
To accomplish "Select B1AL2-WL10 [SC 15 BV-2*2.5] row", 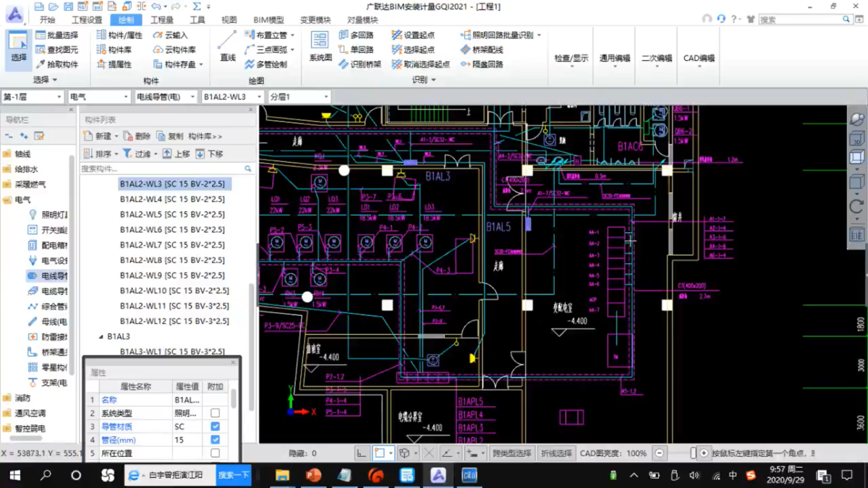I will [174, 291].
